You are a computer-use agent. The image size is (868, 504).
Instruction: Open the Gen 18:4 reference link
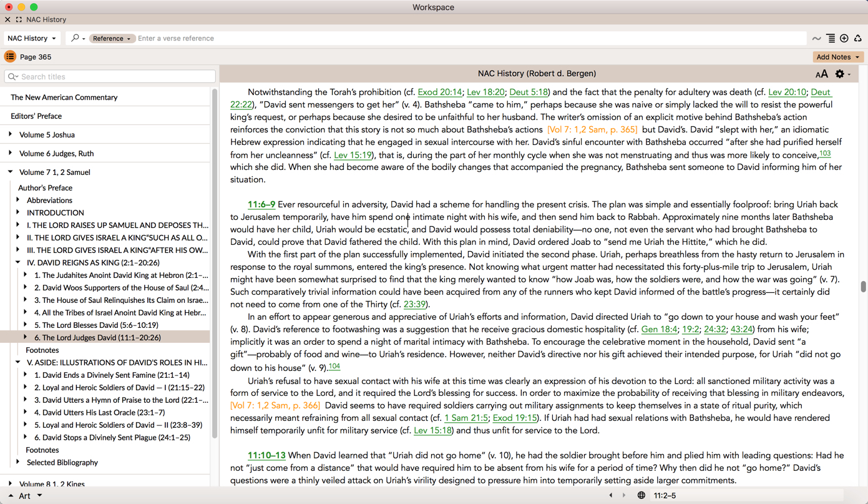[x=659, y=330]
